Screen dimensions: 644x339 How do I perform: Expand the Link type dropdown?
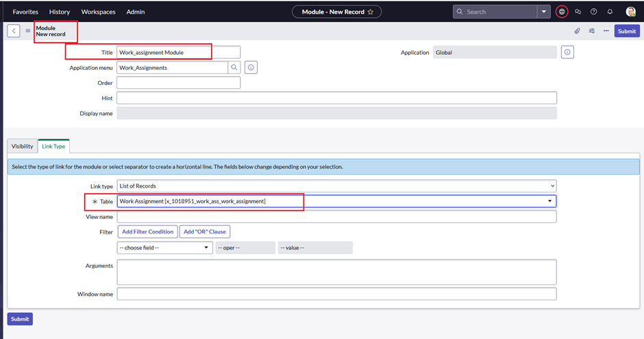pos(336,186)
